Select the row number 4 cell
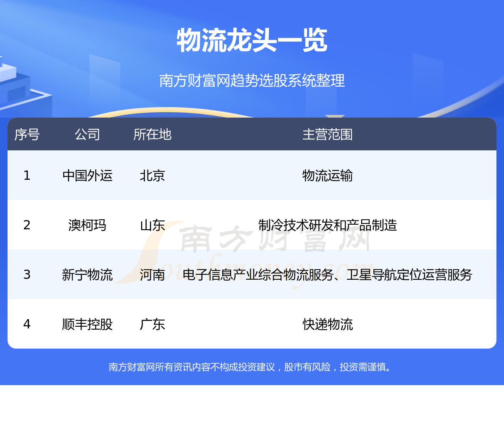This screenshot has height=441, width=504. (x=27, y=324)
